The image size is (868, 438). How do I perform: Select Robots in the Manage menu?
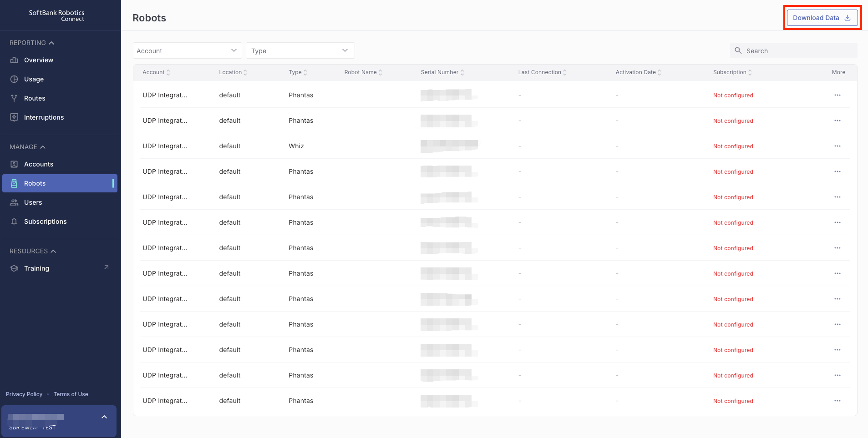[x=60, y=183]
